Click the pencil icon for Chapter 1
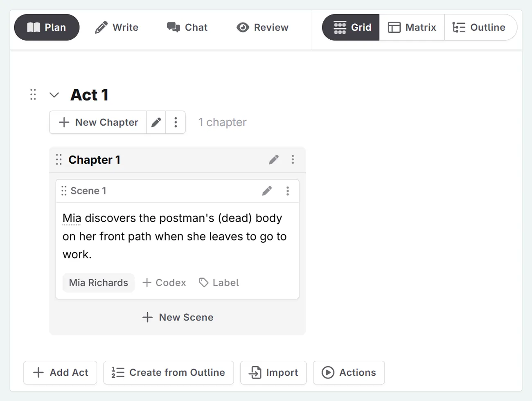The height and width of the screenshot is (401, 532). [274, 160]
